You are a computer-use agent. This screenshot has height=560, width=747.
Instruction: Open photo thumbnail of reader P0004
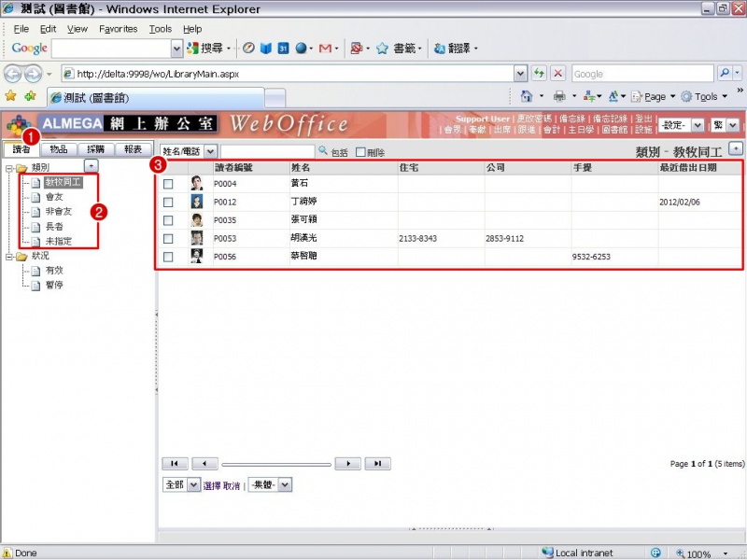(196, 183)
